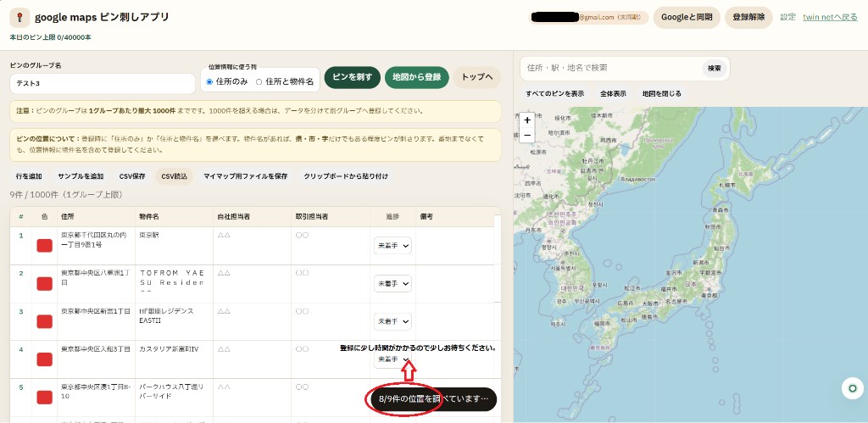Click the gmail account badge in header
This screenshot has height=423, width=868.
click(x=589, y=17)
